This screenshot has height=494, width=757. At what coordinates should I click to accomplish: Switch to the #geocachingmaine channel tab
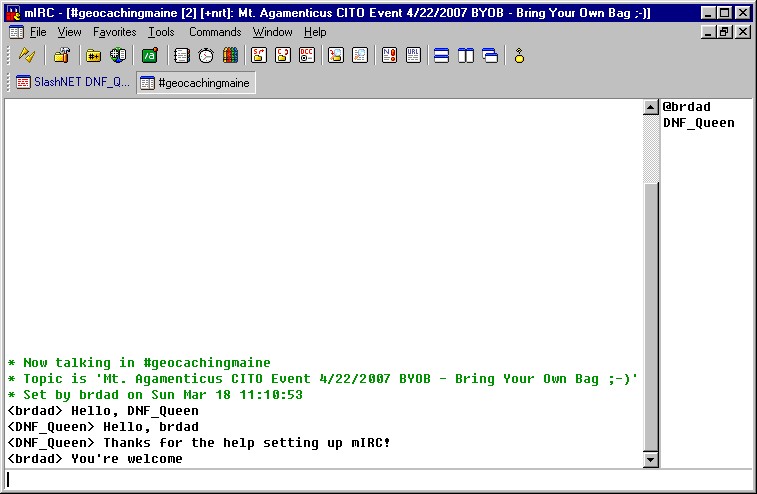196,83
